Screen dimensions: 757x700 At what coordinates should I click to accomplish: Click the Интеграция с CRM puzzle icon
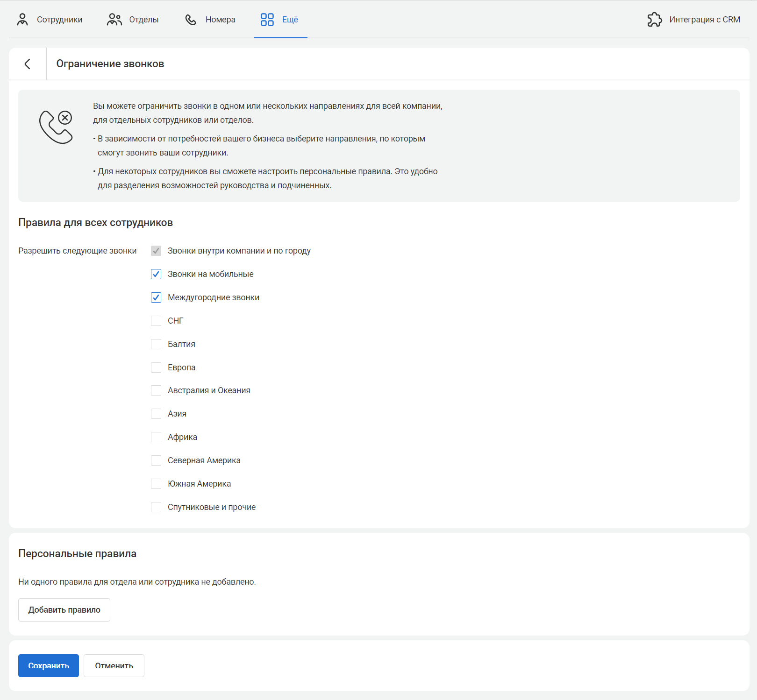pyautogui.click(x=654, y=20)
